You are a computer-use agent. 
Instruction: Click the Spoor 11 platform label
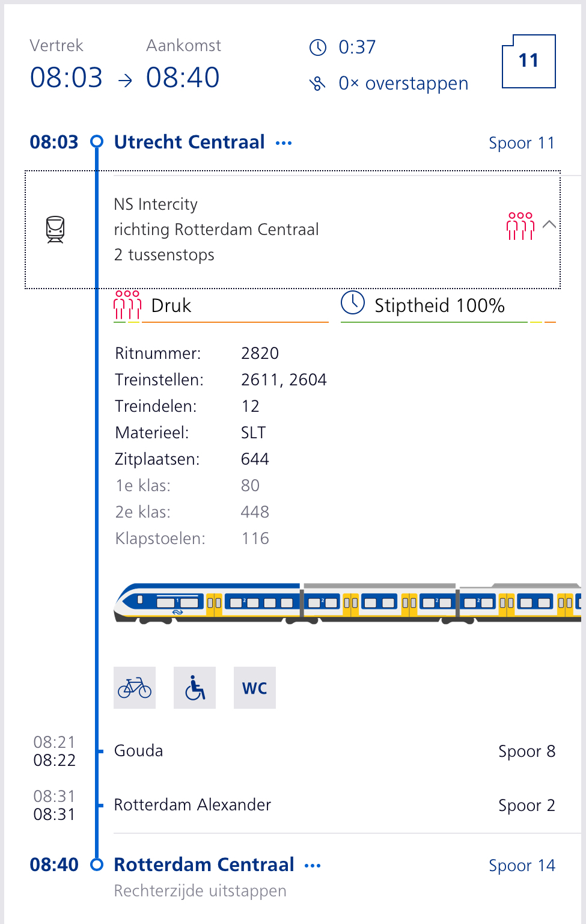point(522,143)
